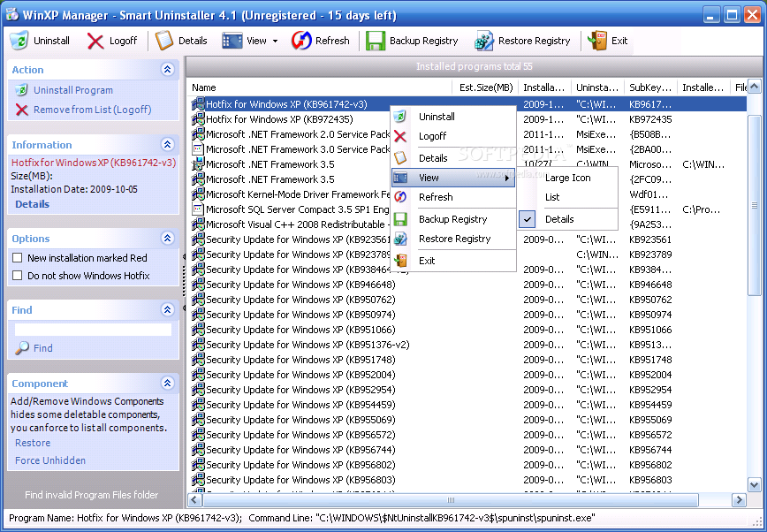
Task: Click the Details icon in the context menu
Action: [400, 157]
